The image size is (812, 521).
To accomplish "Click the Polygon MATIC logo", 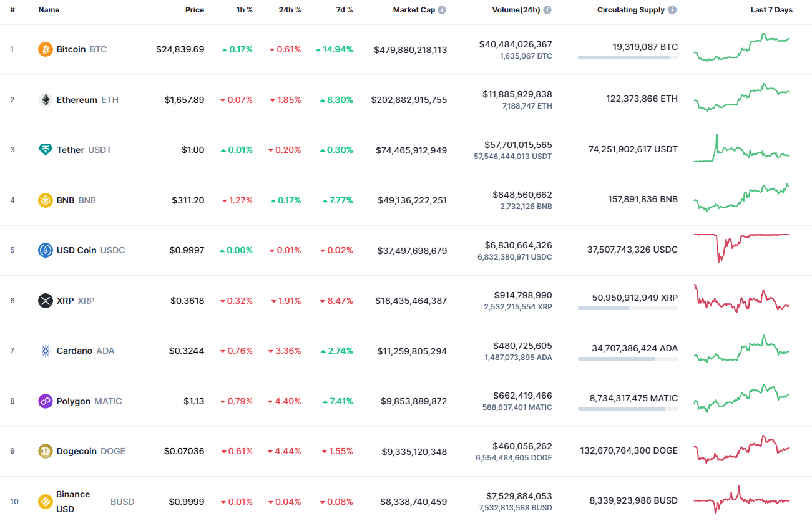I will [44, 401].
